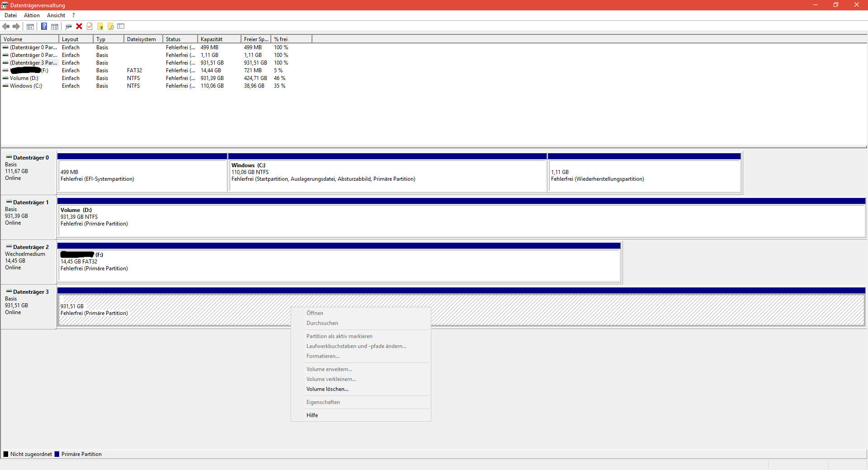Viewport: 868px width, 470px height.
Task: Click the disk icon beside Datenträger 2 label
Action: click(x=9, y=247)
